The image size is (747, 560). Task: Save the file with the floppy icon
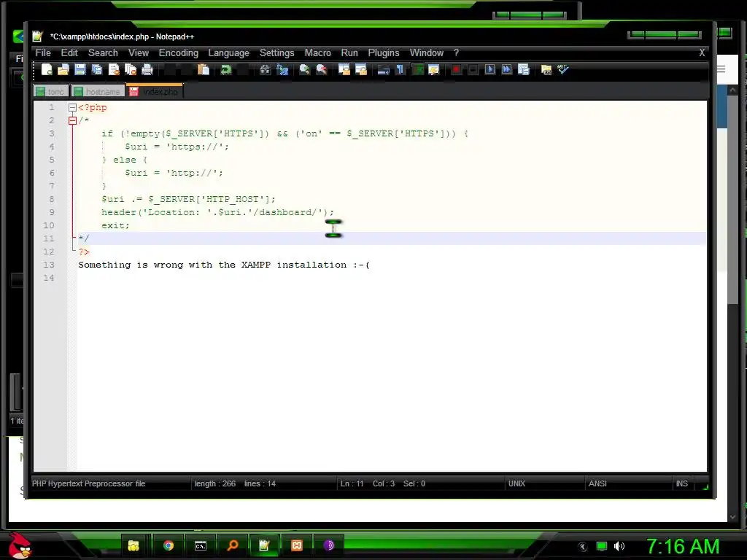coord(80,69)
